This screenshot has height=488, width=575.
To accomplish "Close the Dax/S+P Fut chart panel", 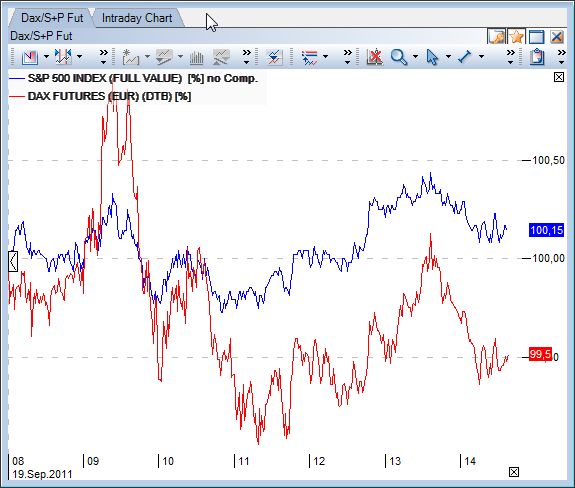I will point(557,37).
